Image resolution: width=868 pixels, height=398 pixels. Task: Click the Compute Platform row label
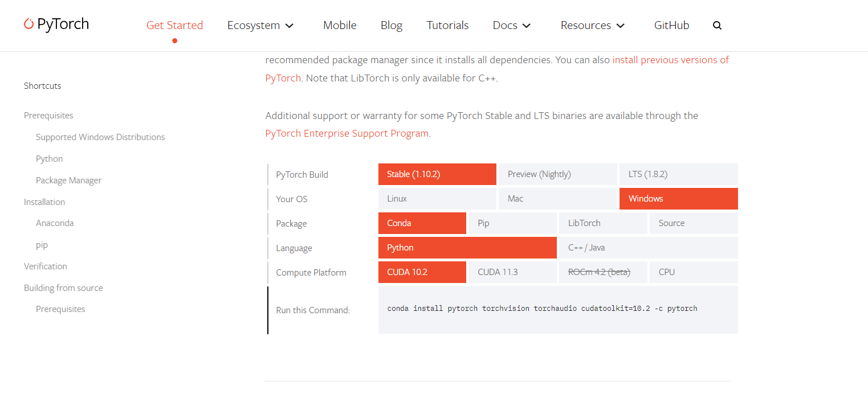click(311, 273)
